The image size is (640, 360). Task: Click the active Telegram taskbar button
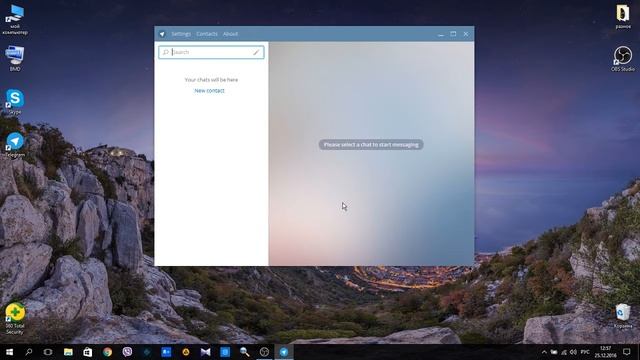point(284,352)
